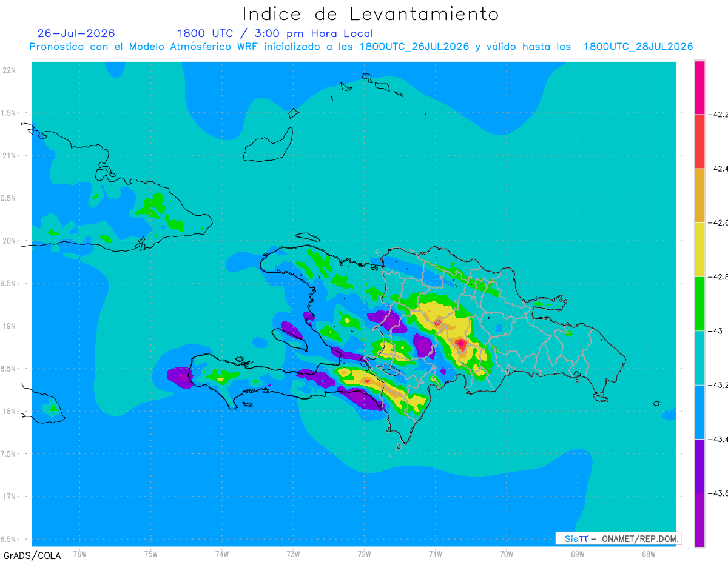This screenshot has height=562, width=728.
Task: Click the '17N' latitude label
Action: (10, 497)
